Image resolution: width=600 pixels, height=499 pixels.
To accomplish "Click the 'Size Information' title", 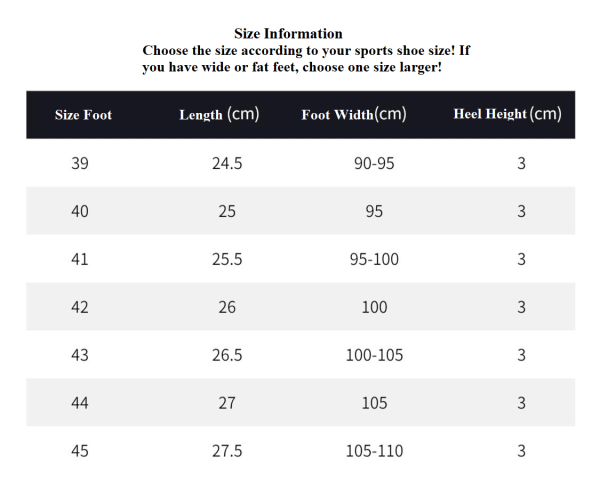I will [x=288, y=34].
